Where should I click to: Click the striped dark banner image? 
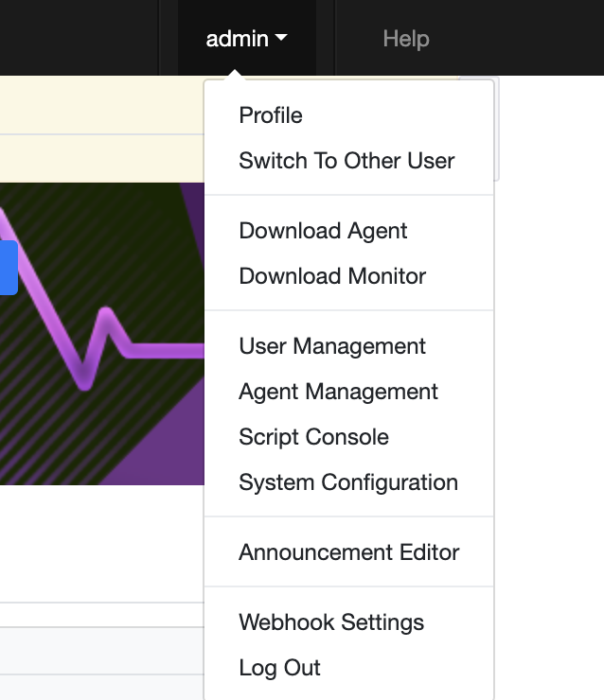pyautogui.click(x=102, y=334)
